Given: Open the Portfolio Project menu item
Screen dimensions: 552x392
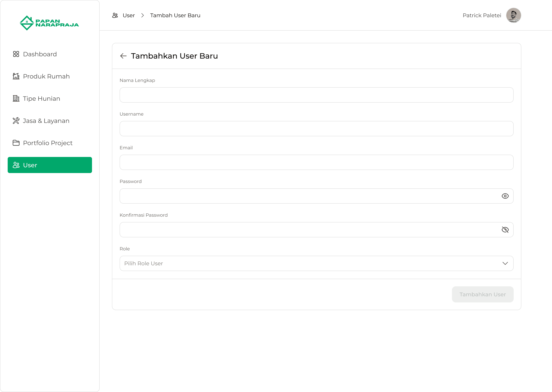Looking at the screenshot, I should tap(48, 143).
